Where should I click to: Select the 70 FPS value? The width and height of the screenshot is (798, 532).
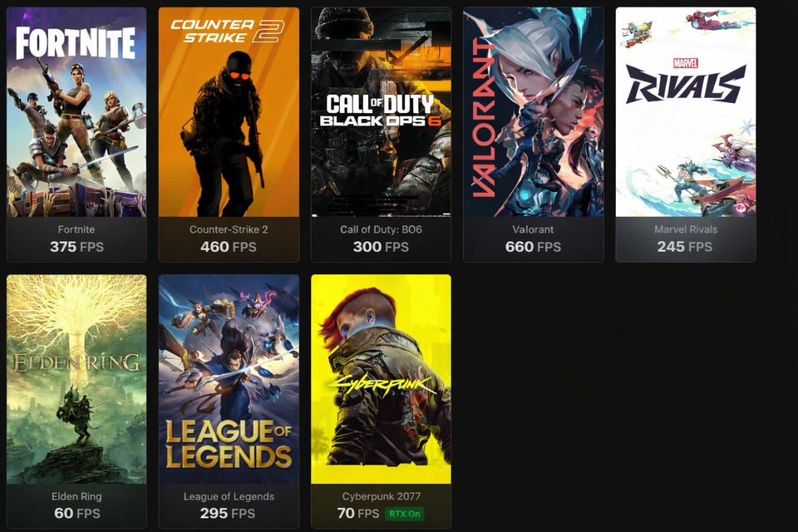357,513
